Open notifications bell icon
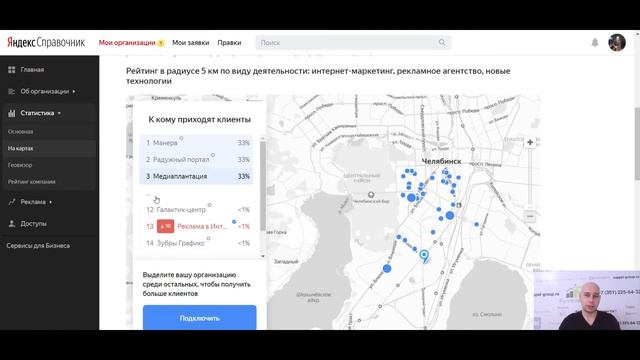The width and height of the screenshot is (640, 360). (595, 42)
